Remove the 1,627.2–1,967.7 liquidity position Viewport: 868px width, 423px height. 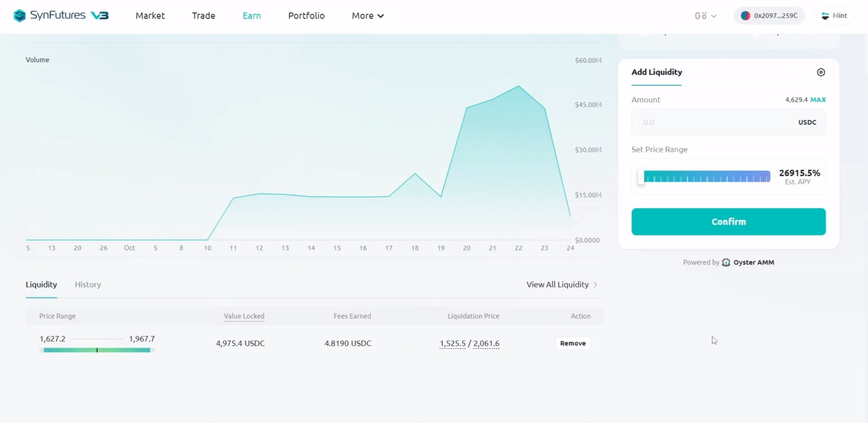[x=573, y=343]
